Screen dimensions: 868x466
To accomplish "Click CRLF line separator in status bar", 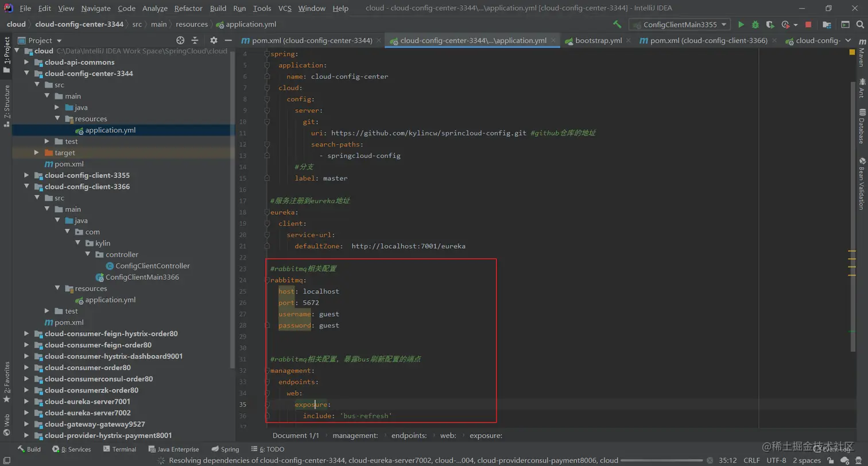I will coord(751,460).
